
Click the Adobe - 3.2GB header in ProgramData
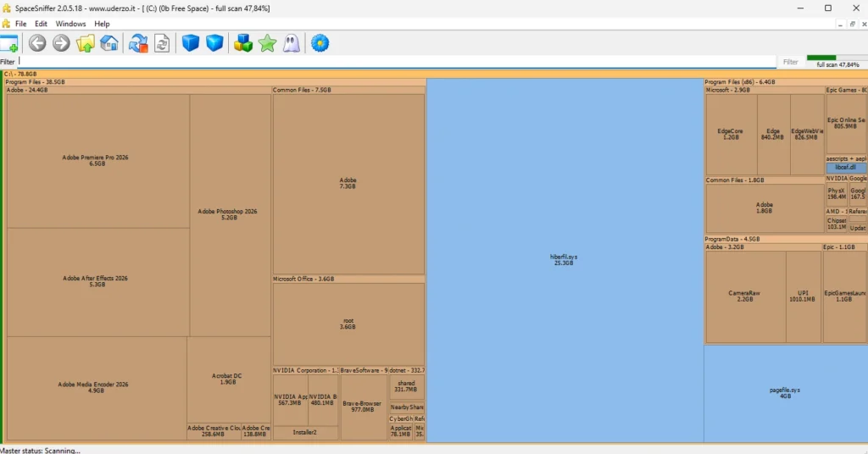(764, 247)
